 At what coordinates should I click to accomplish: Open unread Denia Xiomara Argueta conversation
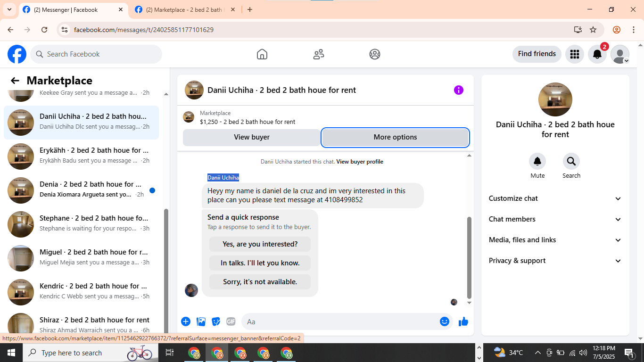click(x=81, y=190)
